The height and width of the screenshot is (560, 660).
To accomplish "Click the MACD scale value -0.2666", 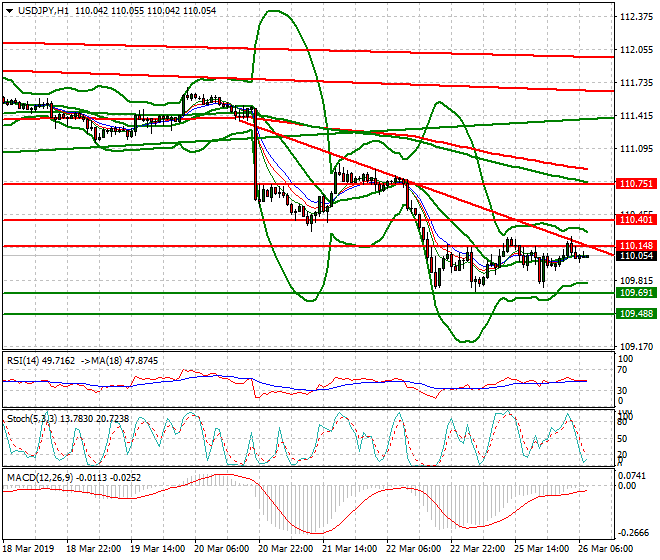I will (634, 533).
